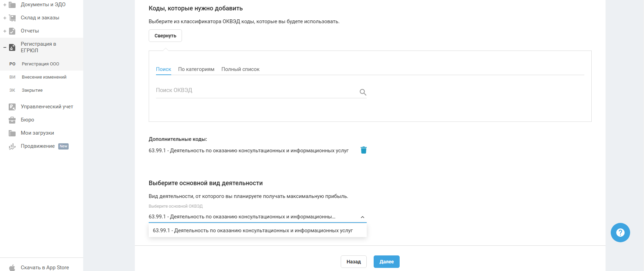Switch to the По категориям tab
The image size is (644, 271).
[196, 69]
